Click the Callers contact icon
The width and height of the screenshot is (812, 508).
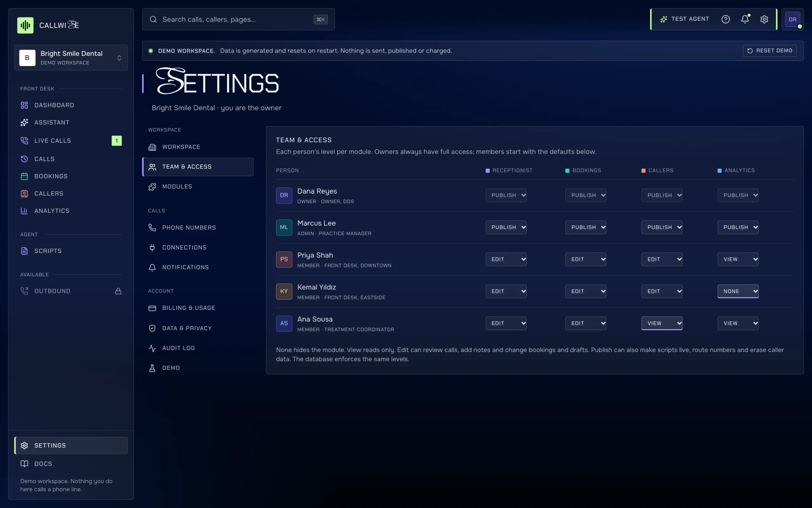pos(24,194)
